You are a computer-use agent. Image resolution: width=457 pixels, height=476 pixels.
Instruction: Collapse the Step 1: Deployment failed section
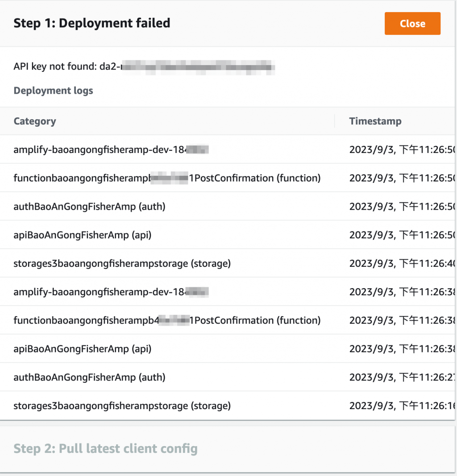pos(92,23)
